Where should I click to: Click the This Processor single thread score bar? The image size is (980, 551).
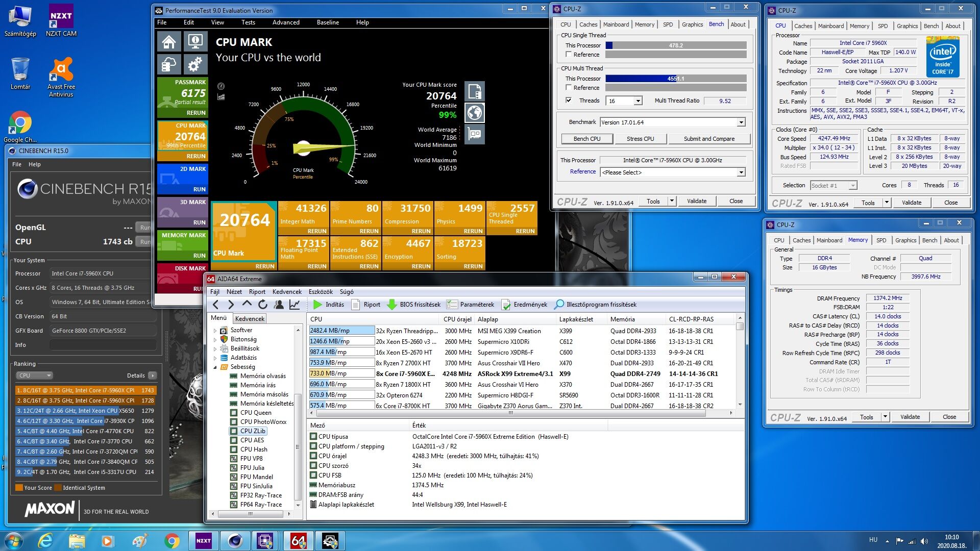click(676, 45)
